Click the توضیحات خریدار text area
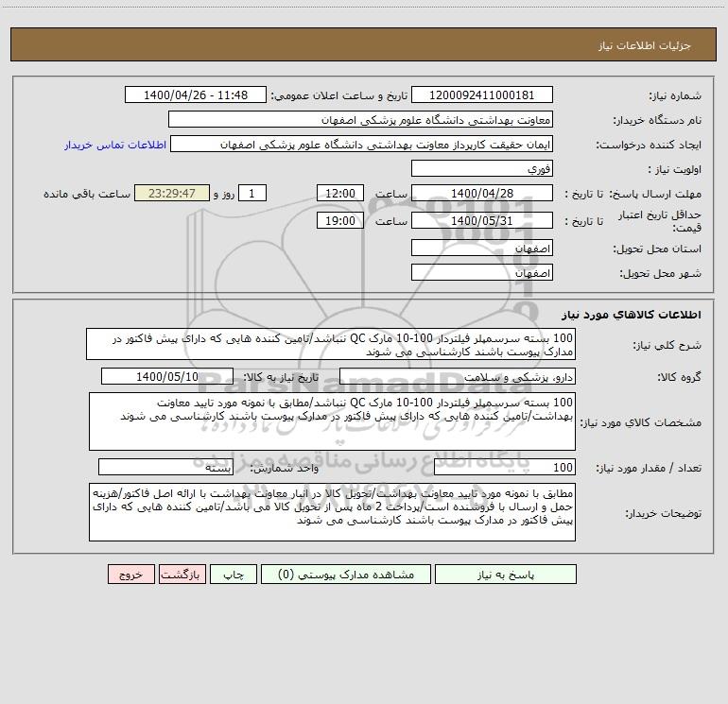728x704 pixels. 332,512
